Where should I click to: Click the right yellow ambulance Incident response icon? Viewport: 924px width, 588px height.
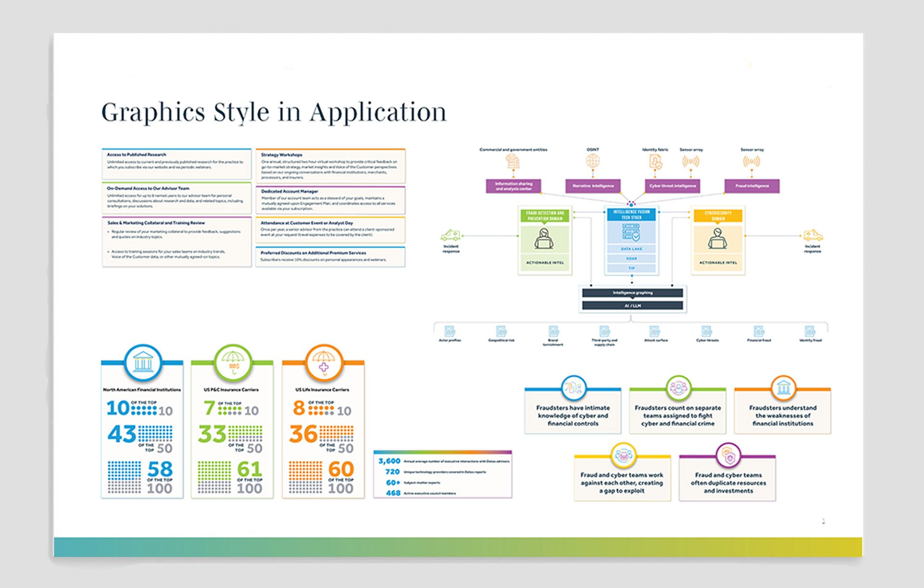(813, 235)
